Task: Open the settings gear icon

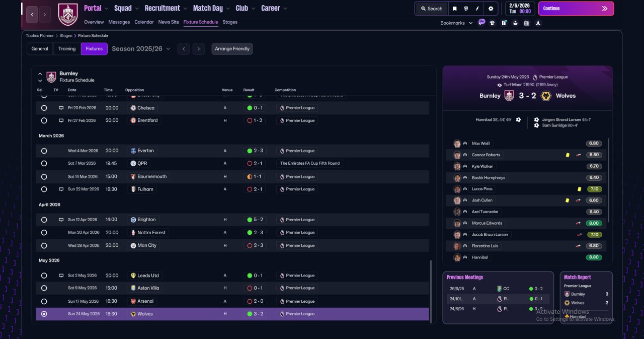Action: pyautogui.click(x=491, y=9)
